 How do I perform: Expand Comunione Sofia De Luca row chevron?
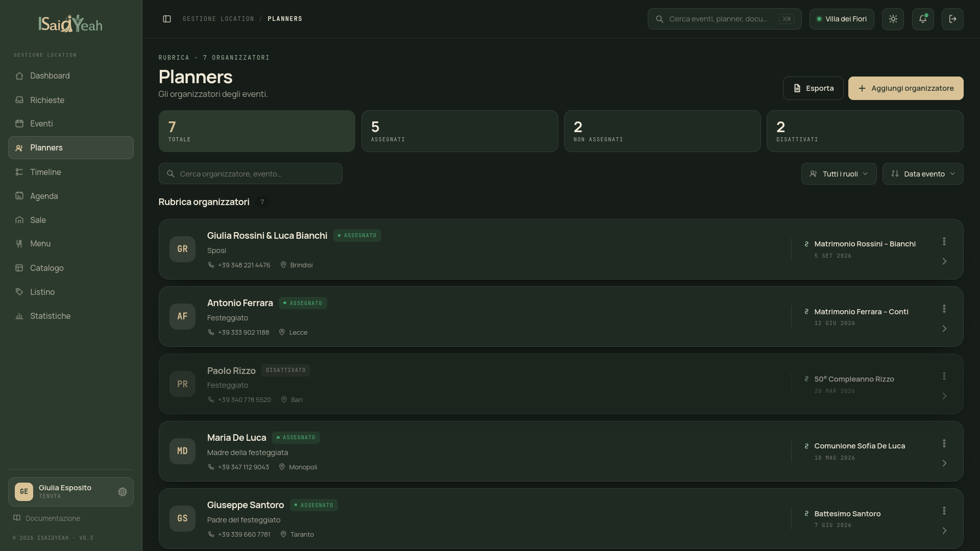pos(944,463)
